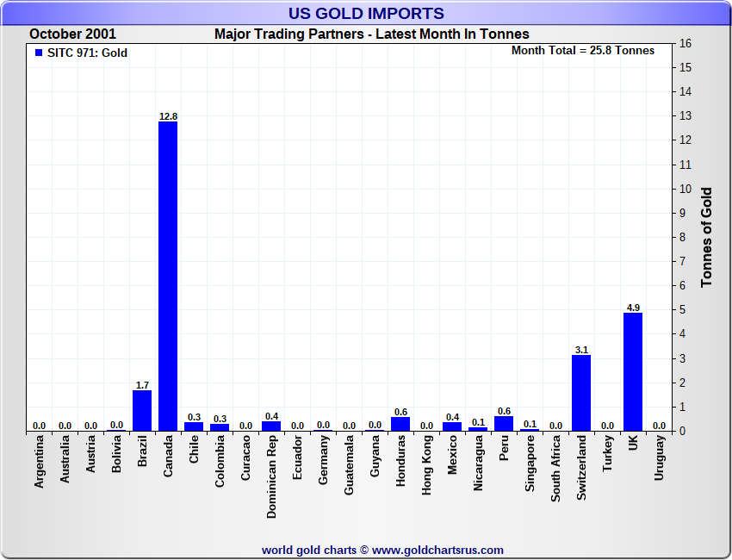Click the South Africa x-axis label

click(x=556, y=470)
